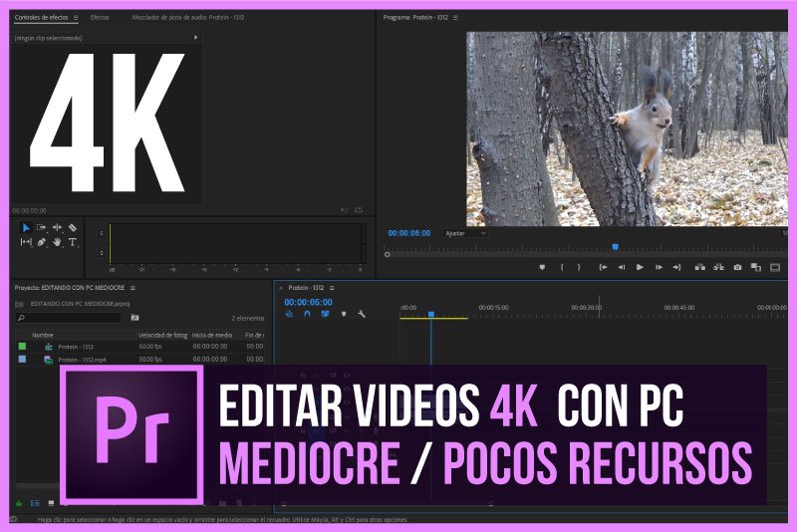This screenshot has width=797, height=532.
Task: Click the timeline timecode 00:00:05:00
Action: pyautogui.click(x=308, y=302)
